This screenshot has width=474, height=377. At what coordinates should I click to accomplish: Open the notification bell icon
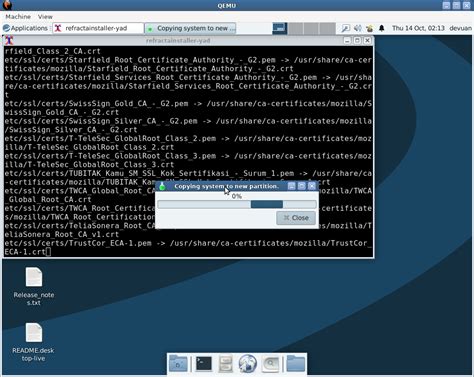(382, 28)
